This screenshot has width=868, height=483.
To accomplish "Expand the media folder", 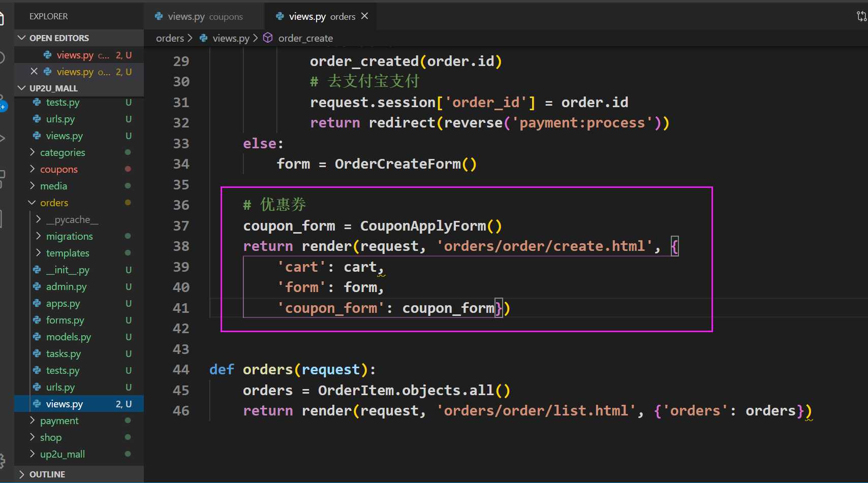I will click(79, 186).
